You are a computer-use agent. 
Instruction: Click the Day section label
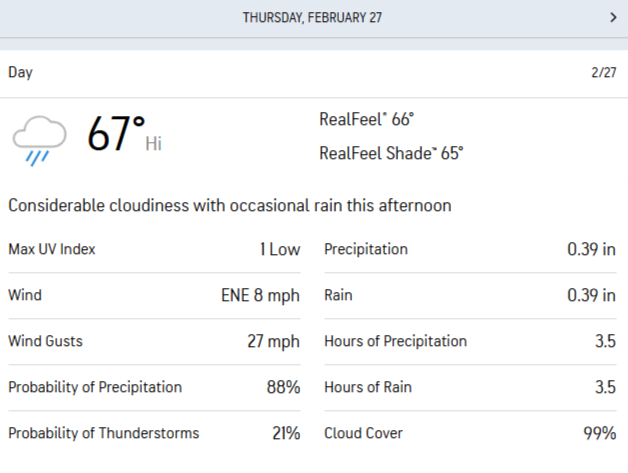(x=21, y=72)
